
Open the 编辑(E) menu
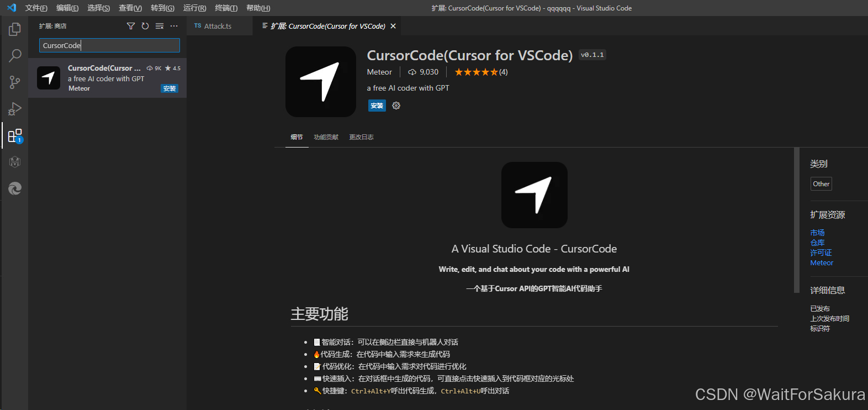[67, 8]
